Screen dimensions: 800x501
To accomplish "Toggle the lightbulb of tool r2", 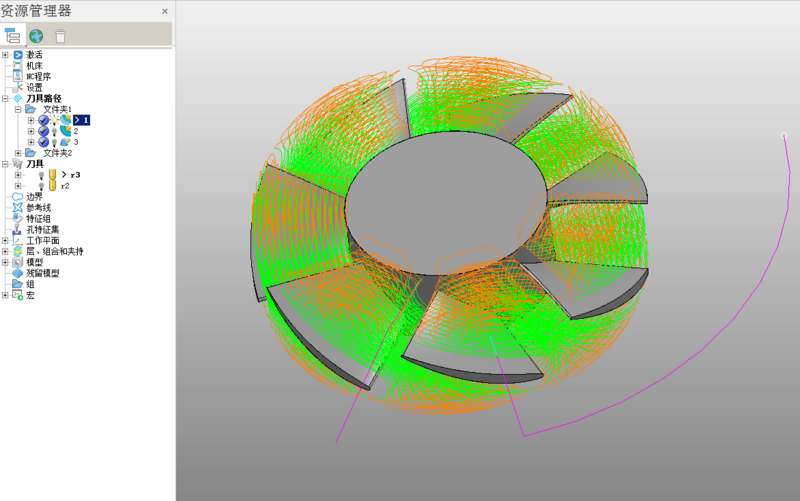I will click(42, 186).
